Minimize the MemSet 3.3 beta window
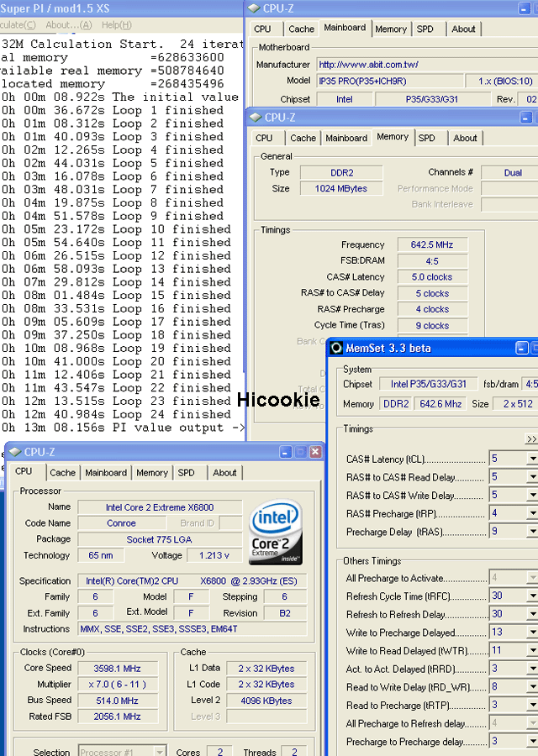 click(x=521, y=348)
